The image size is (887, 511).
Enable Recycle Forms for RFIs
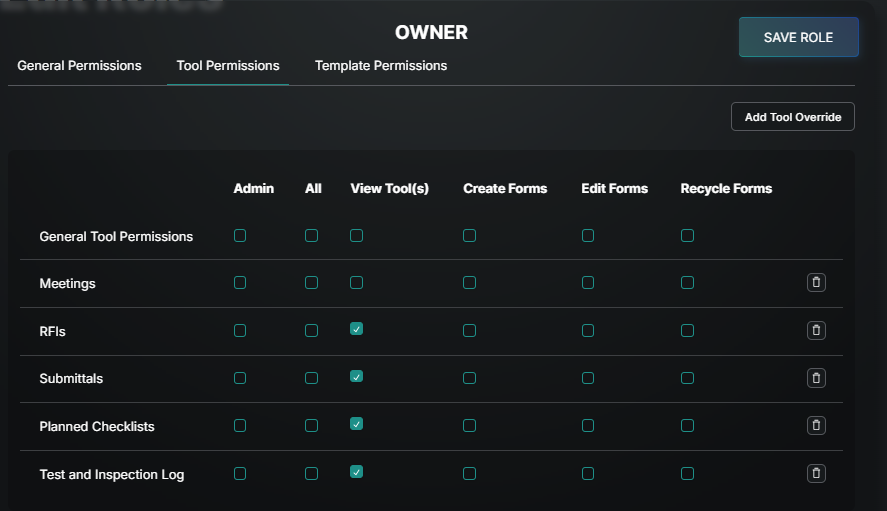pos(688,330)
